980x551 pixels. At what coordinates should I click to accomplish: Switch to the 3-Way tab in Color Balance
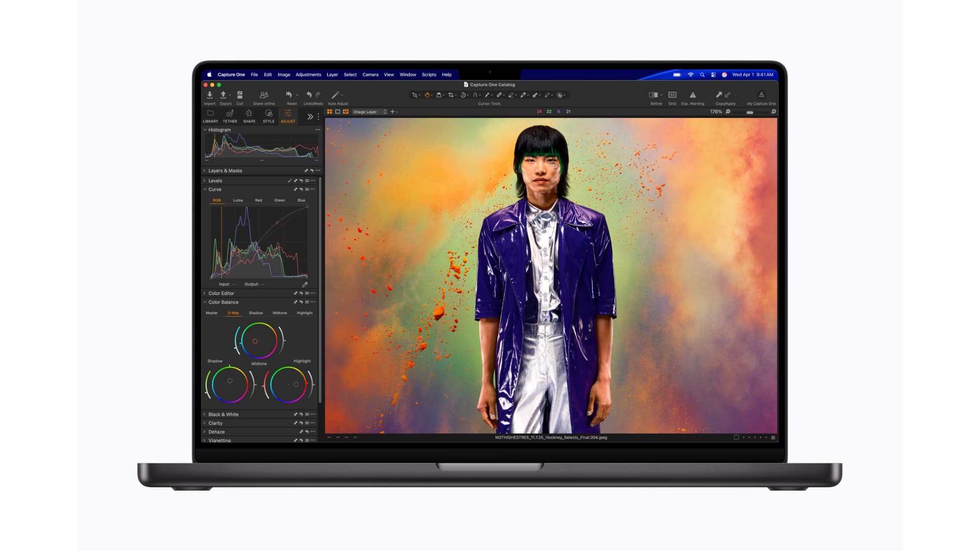pos(232,313)
